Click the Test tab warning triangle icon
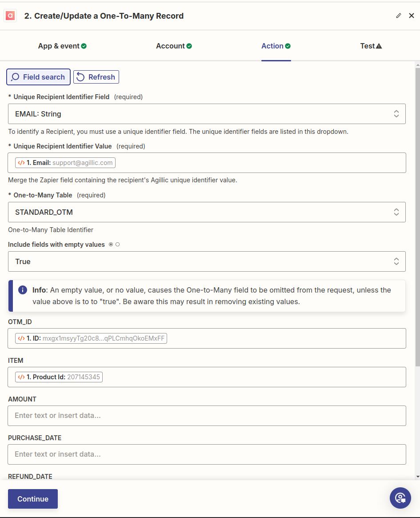Viewport: 420px width, 518px height. click(379, 46)
